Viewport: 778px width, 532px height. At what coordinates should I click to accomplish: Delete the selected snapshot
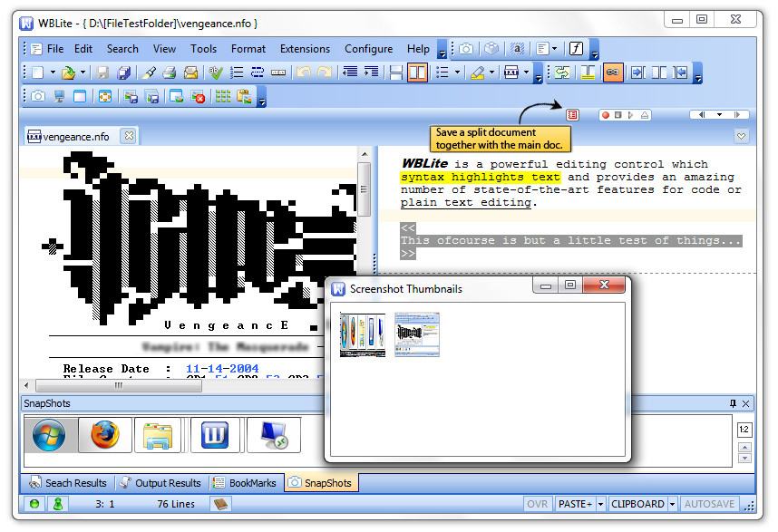[x=198, y=96]
